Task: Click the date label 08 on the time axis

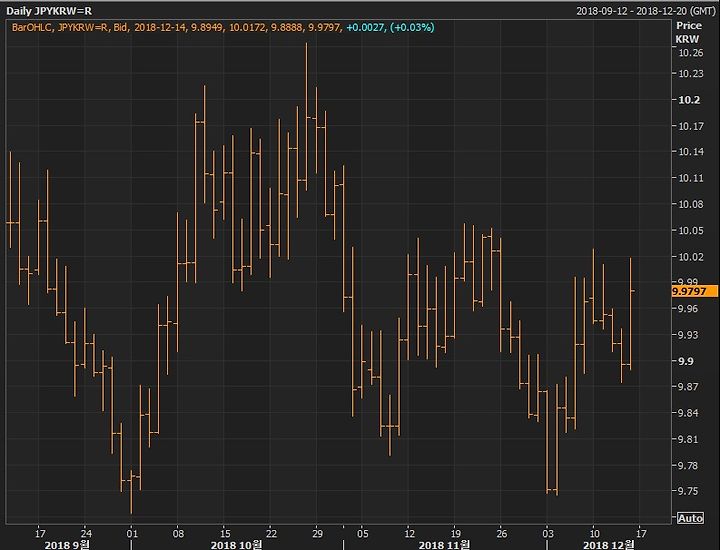Action: 178,533
